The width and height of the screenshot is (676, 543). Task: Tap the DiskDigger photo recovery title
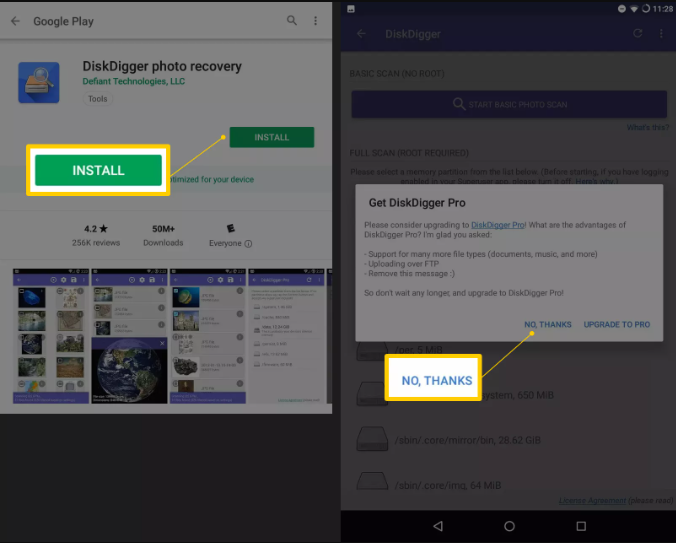pyautogui.click(x=162, y=66)
